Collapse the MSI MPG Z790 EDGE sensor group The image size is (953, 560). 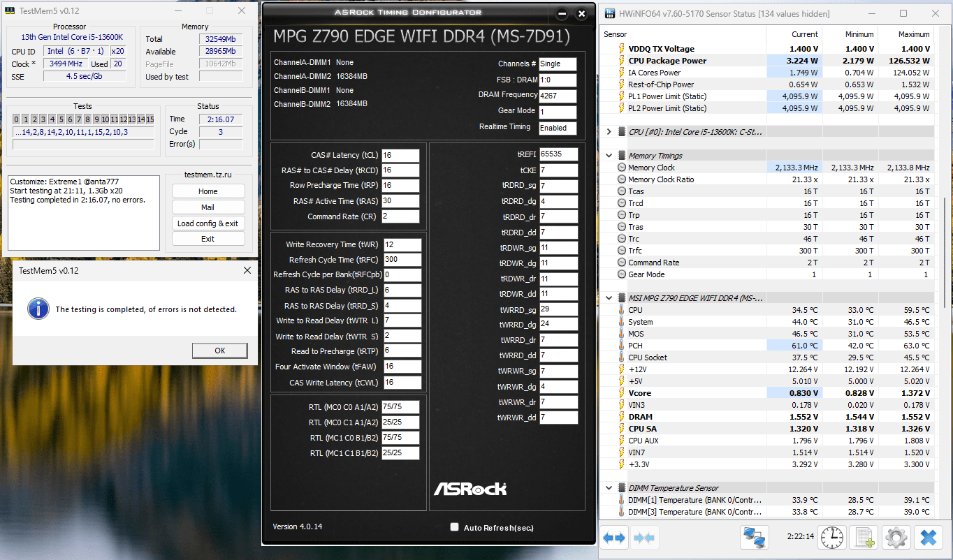[609, 298]
